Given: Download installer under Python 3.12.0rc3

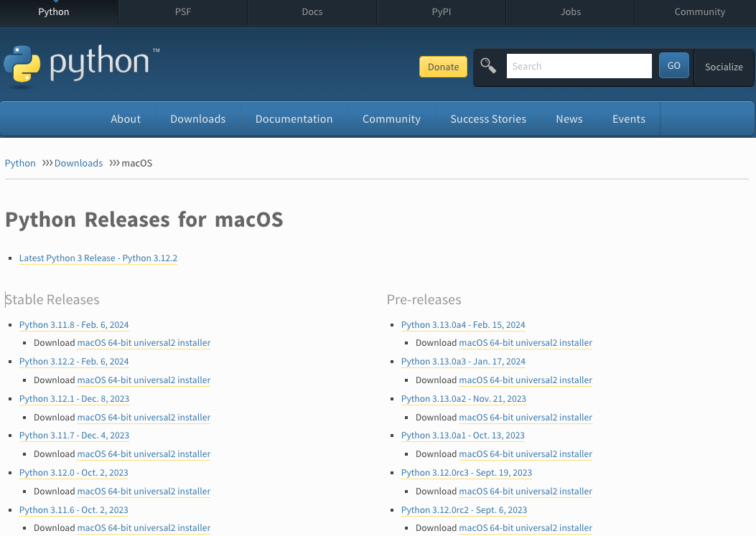Looking at the screenshot, I should coord(526,492).
